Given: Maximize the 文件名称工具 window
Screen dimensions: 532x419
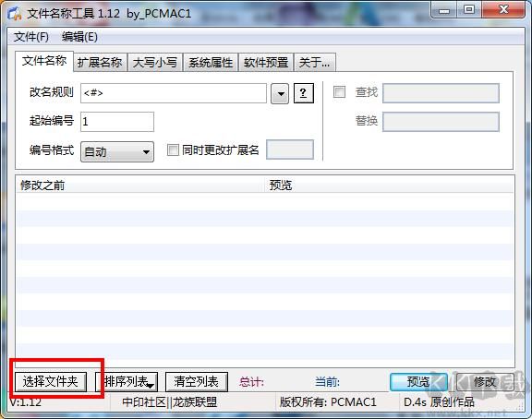Looking at the screenshot, I should [469, 10].
